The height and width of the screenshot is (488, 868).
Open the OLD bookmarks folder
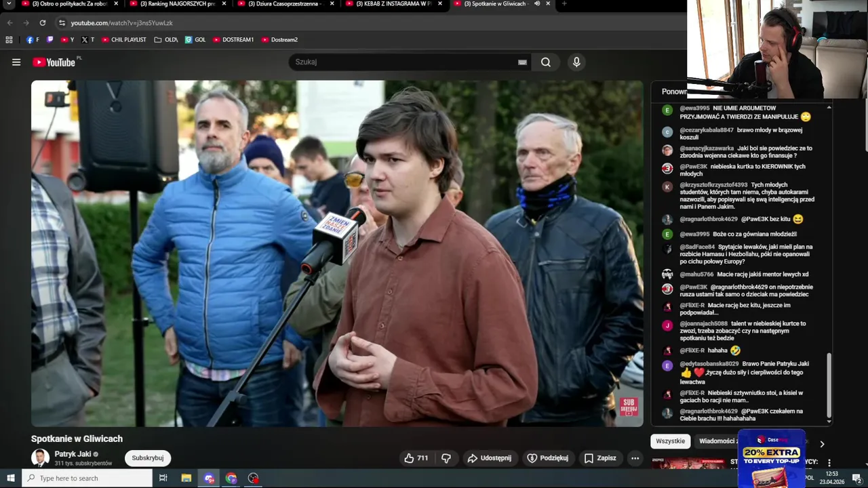(x=166, y=40)
